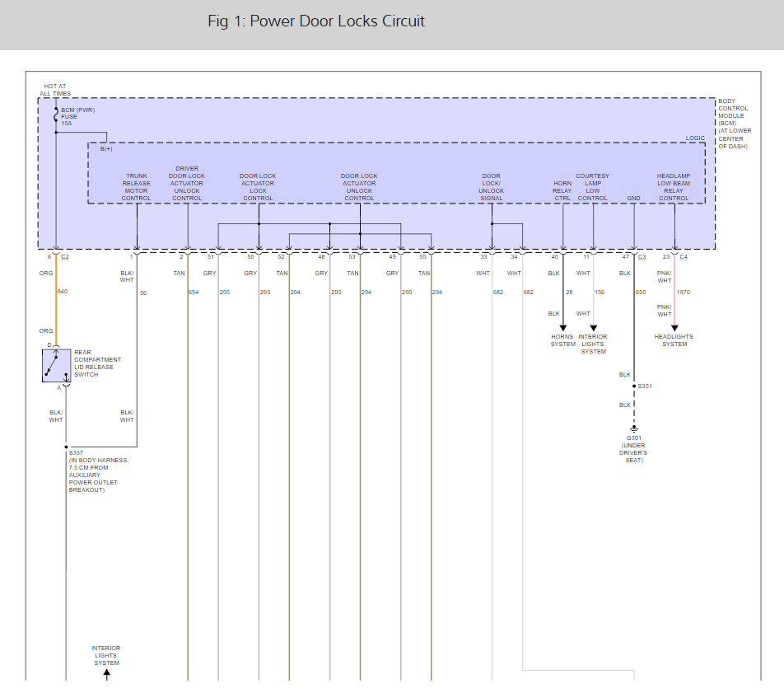The height and width of the screenshot is (693, 784).
Task: Click 'HORN RELAY CTRL' label
Action: [562, 190]
